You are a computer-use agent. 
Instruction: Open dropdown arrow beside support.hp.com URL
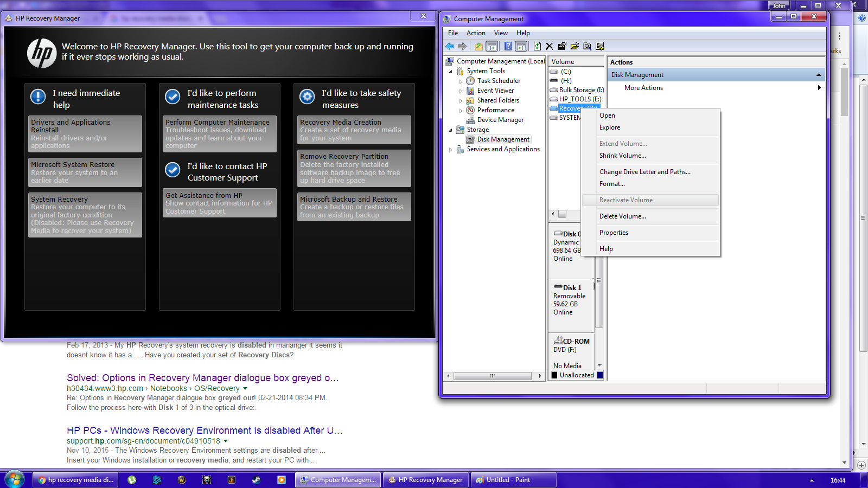click(226, 441)
